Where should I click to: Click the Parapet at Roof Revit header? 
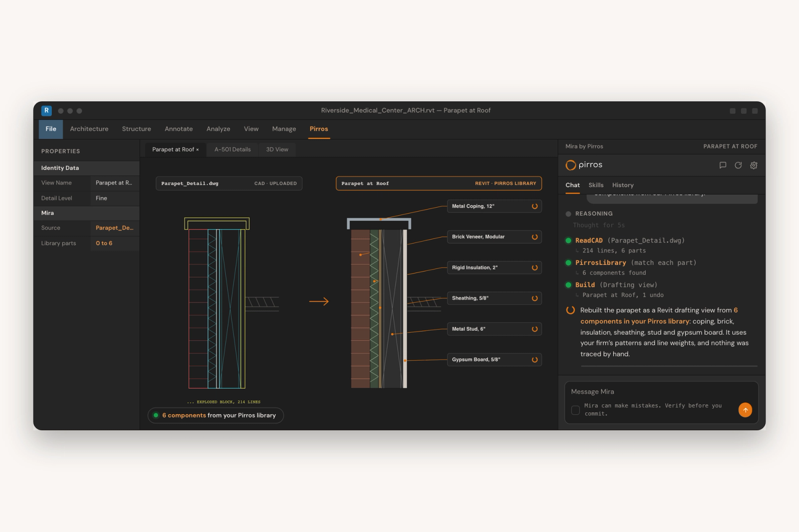(x=439, y=184)
